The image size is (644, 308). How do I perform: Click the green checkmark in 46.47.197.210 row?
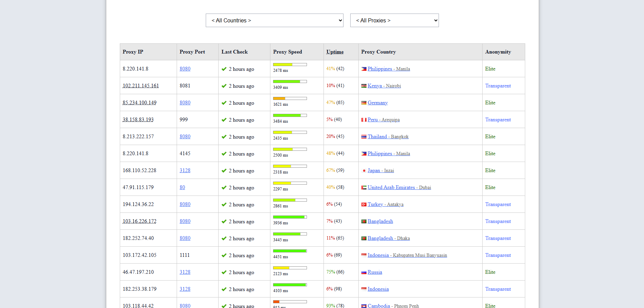pyautogui.click(x=224, y=272)
